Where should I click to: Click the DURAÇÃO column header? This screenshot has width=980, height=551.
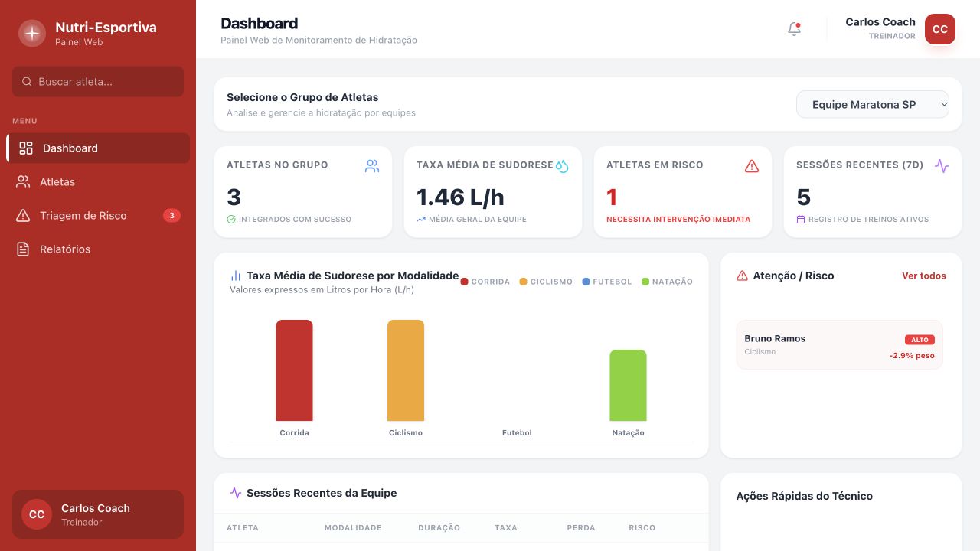[x=439, y=527]
